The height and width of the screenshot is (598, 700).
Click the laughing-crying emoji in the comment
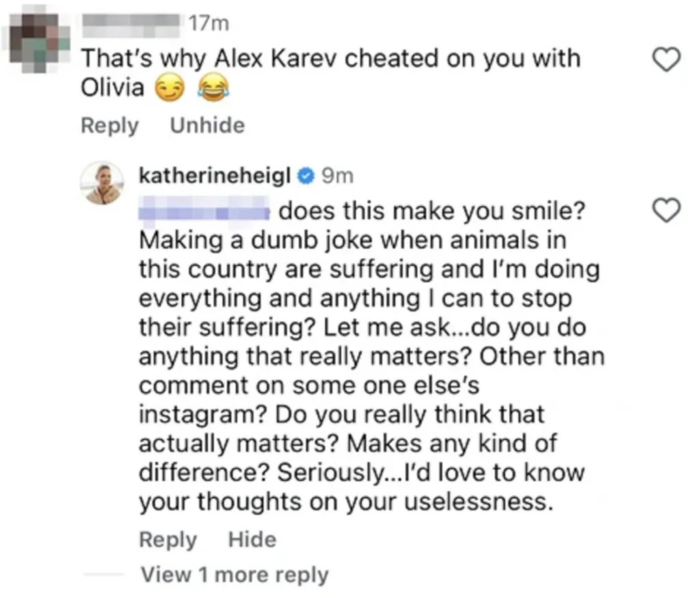click(213, 88)
